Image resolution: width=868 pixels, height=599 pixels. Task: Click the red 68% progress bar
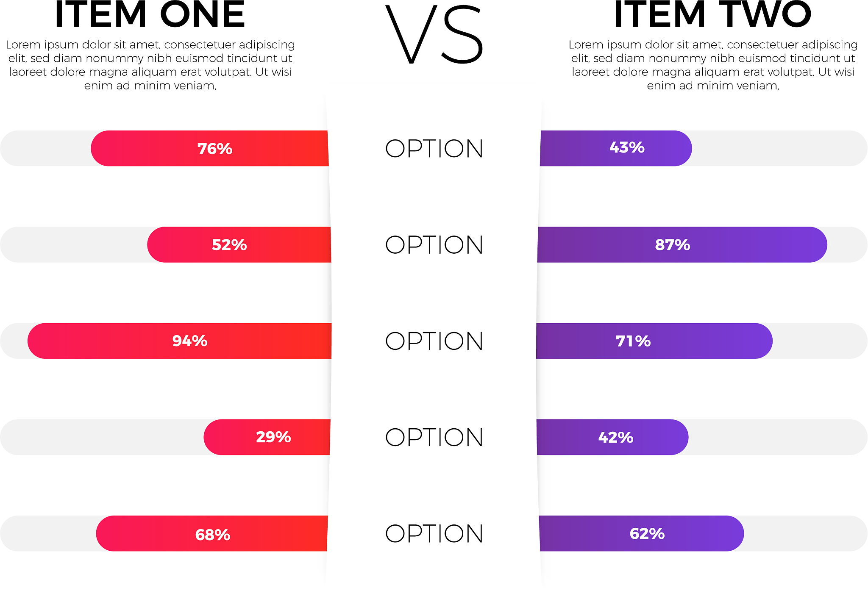pyautogui.click(x=212, y=533)
